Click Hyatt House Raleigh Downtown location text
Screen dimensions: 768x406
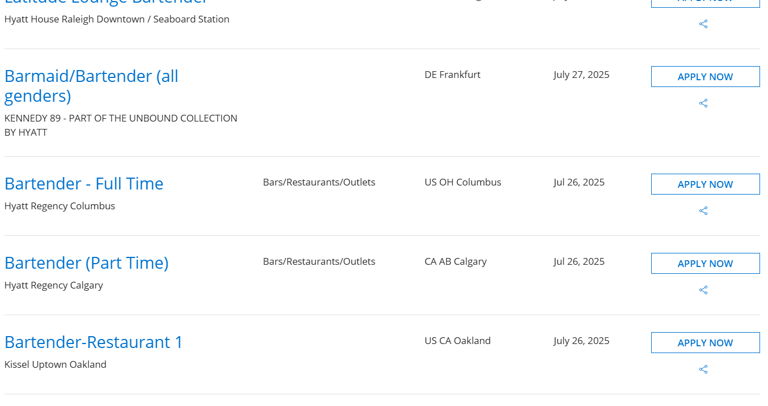point(116,19)
